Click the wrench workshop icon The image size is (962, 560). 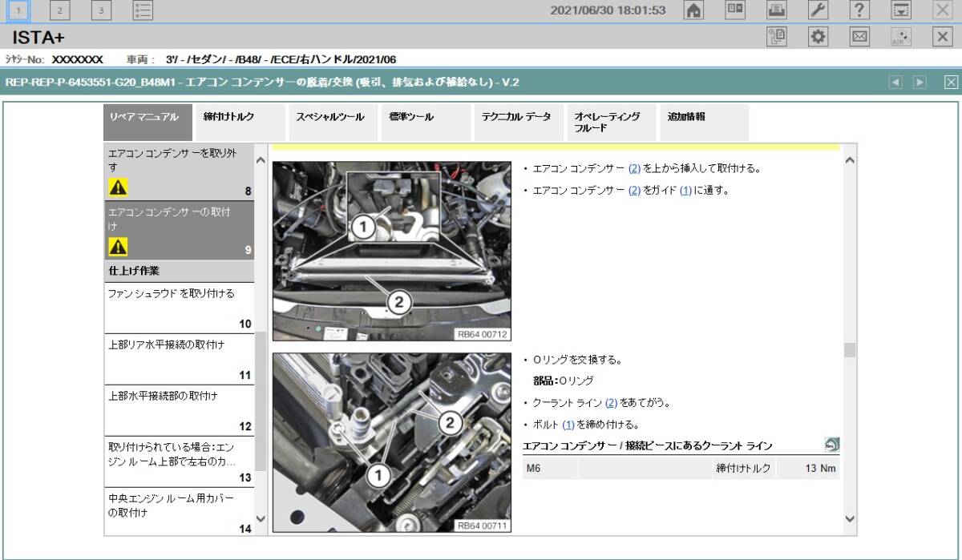(816, 10)
